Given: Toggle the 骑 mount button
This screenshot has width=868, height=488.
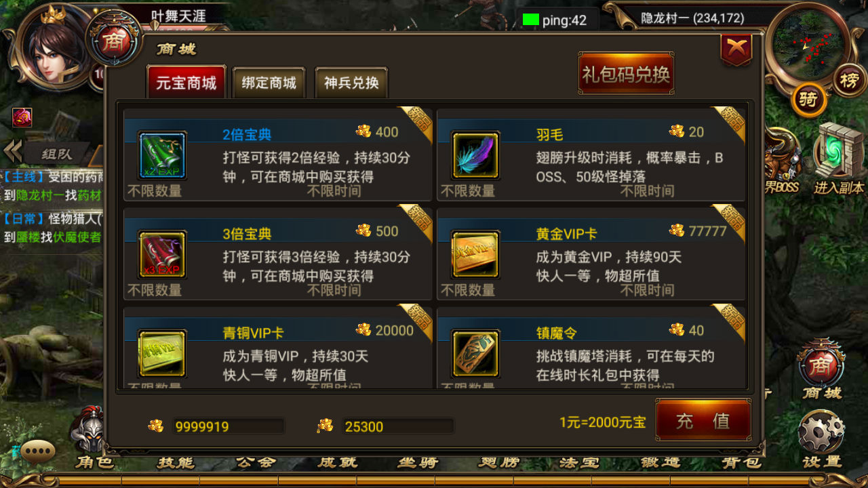Looking at the screenshot, I should [808, 100].
